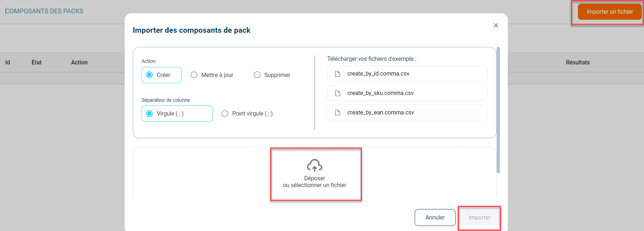Choose the Supprimer action radio button
The height and width of the screenshot is (231, 644).
(x=257, y=75)
